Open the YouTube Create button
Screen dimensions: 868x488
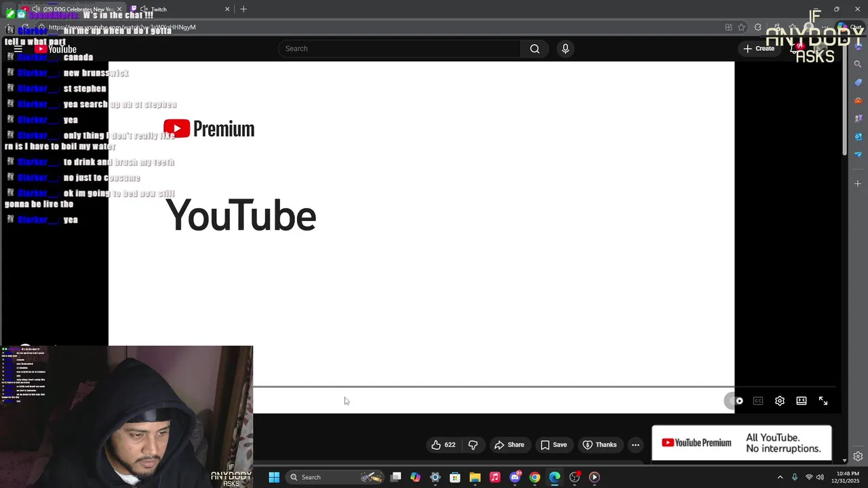[x=759, y=49]
